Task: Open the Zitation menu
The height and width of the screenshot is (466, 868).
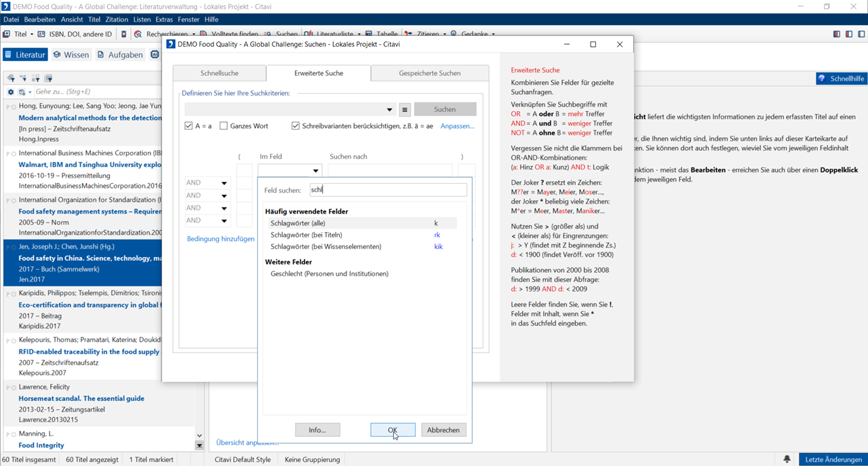Action: (x=117, y=20)
